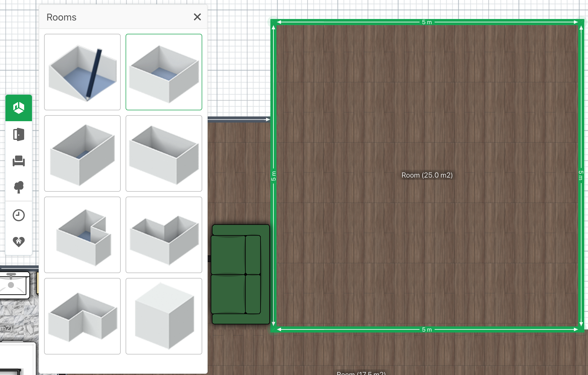
Task: Open the recent items clock icon
Action: [x=19, y=215]
